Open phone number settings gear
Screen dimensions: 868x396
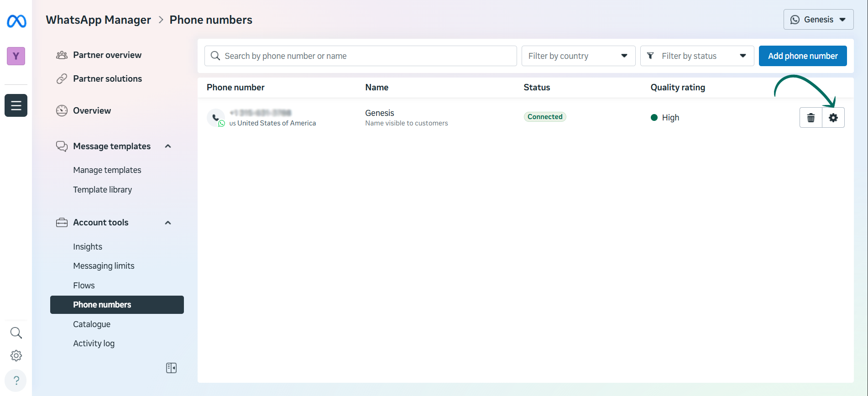(x=833, y=118)
